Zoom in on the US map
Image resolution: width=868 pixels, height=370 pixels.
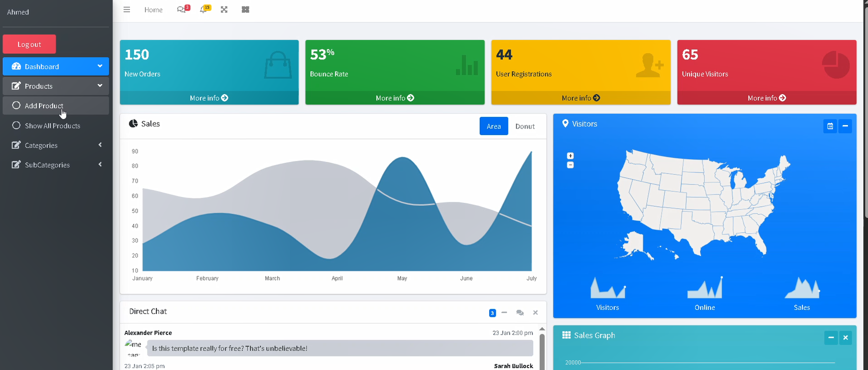[570, 156]
